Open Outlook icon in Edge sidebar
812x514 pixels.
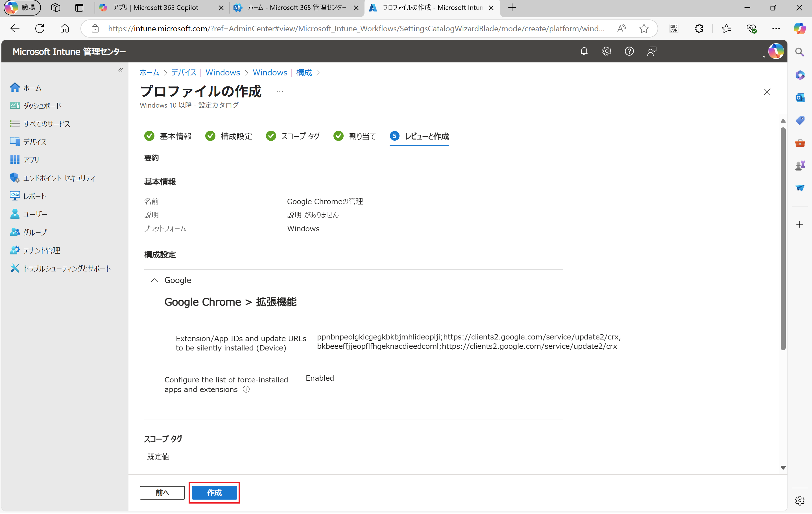coord(800,98)
